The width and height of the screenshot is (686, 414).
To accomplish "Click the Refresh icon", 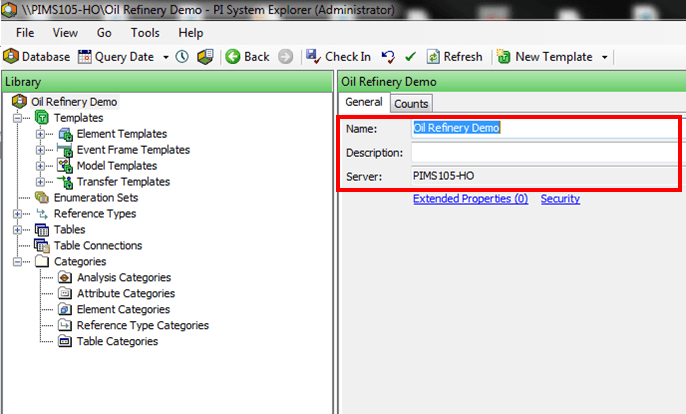I will [x=433, y=56].
